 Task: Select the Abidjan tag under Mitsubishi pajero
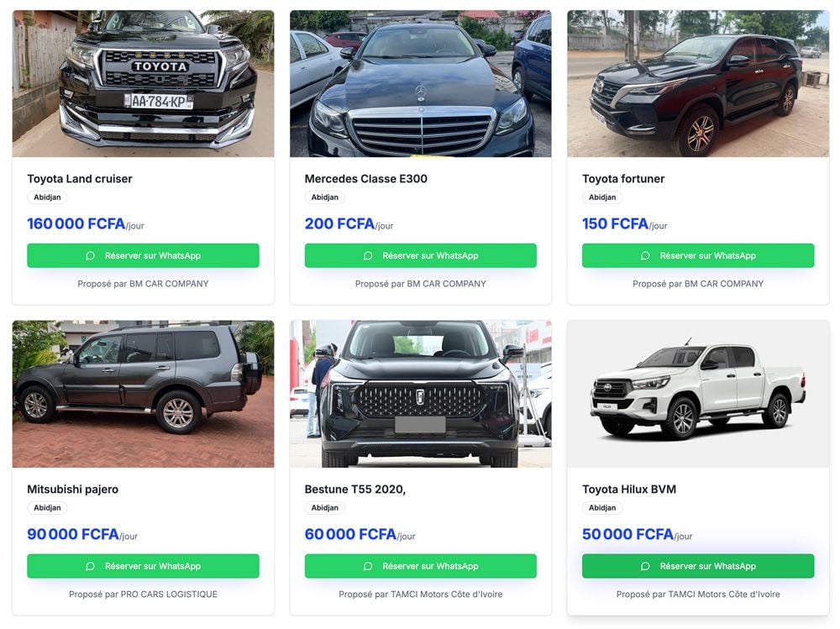[47, 508]
